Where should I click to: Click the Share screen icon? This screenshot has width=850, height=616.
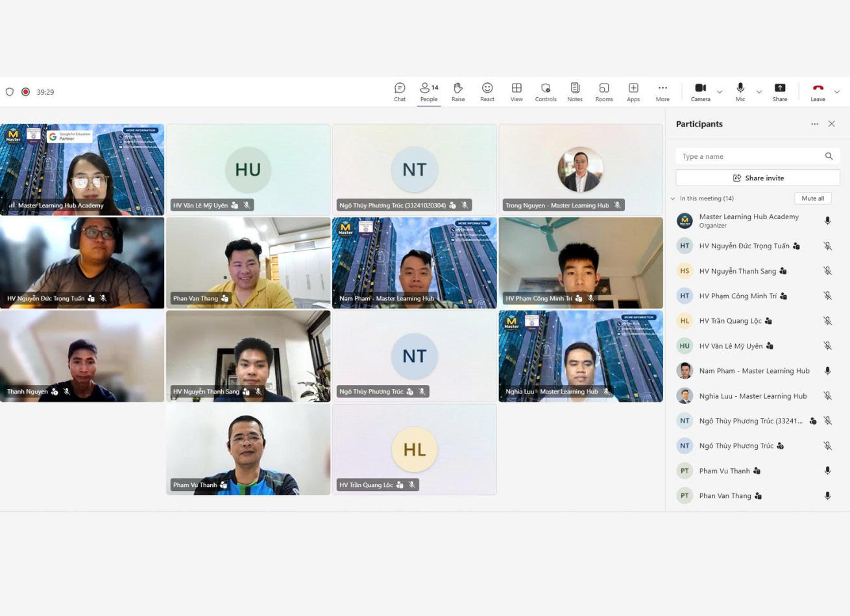point(780,92)
